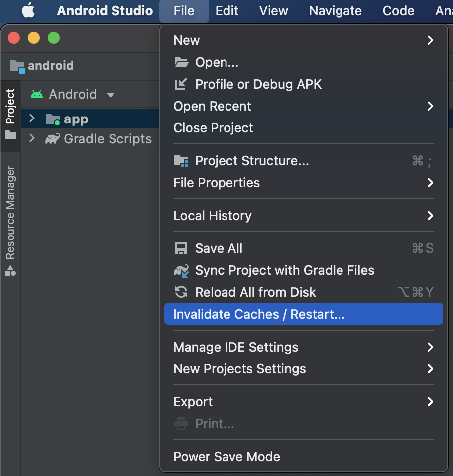
Task: Open the Edit menu
Action: 227,11
